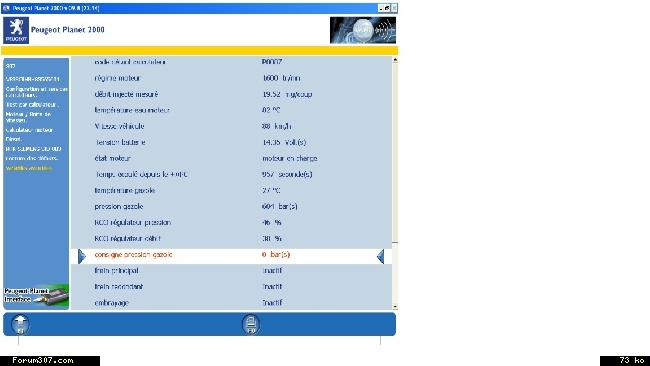Click the Planet globe banner image

[363, 30]
